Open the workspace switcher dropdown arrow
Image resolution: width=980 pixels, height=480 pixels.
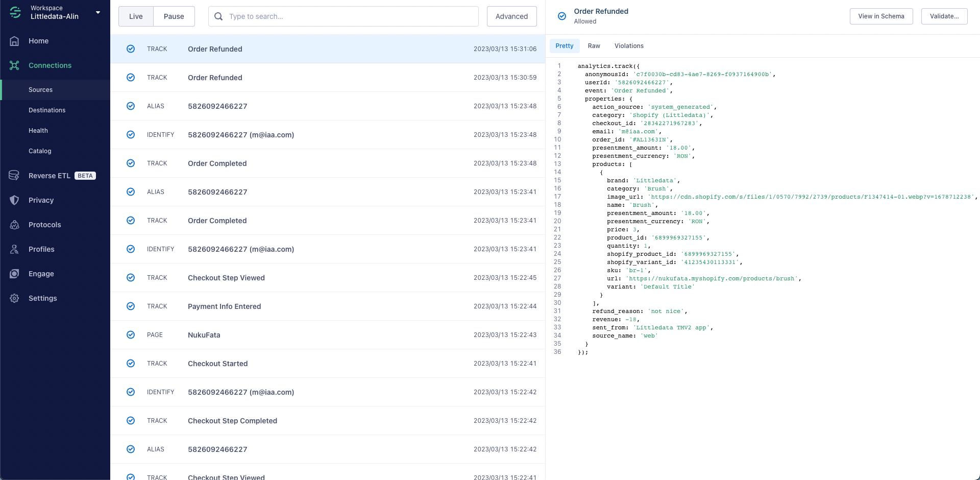[x=98, y=12]
